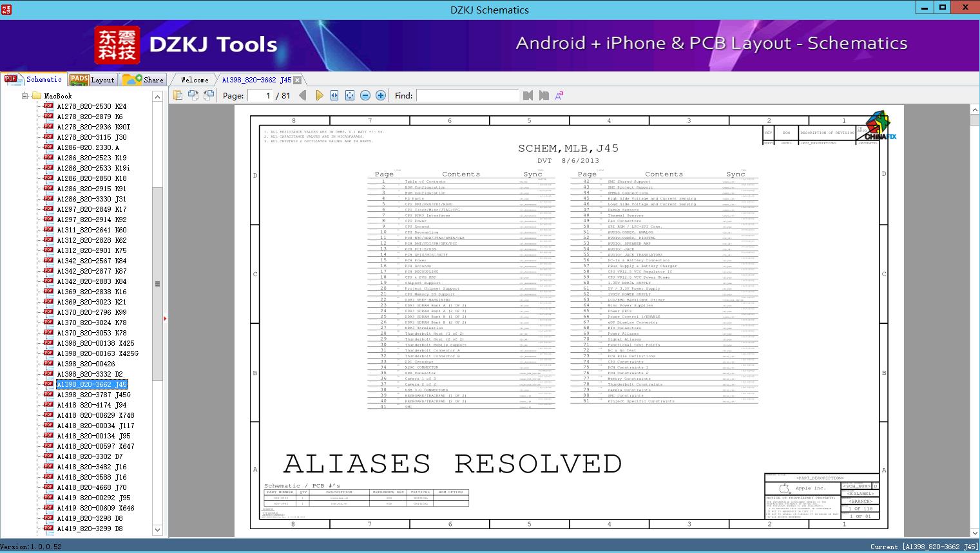The image size is (980, 553).
Task: Collapse sidebar with red splitter arrow
Action: (x=165, y=318)
